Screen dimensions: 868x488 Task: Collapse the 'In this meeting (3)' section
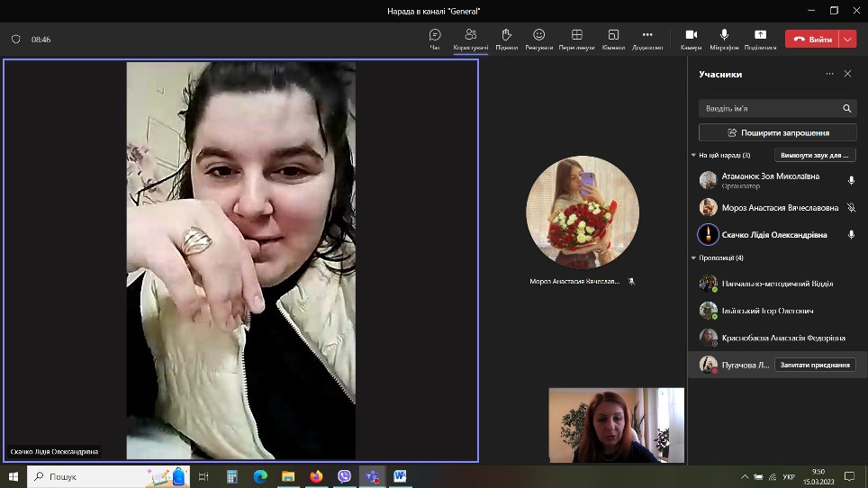point(693,156)
